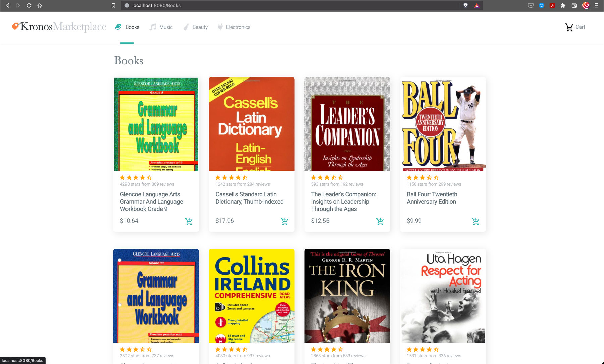Click '1531 stars from 336 reviews'
This screenshot has height=364, width=604.
(x=434, y=356)
